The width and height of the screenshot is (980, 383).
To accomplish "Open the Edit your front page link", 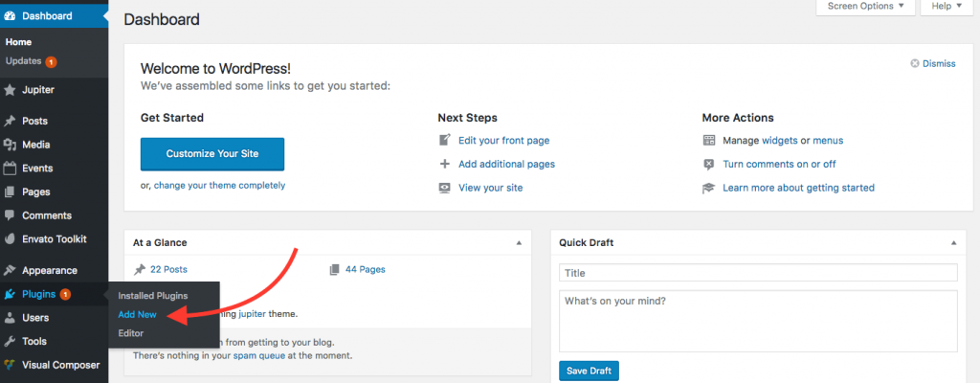I will pyautogui.click(x=503, y=140).
